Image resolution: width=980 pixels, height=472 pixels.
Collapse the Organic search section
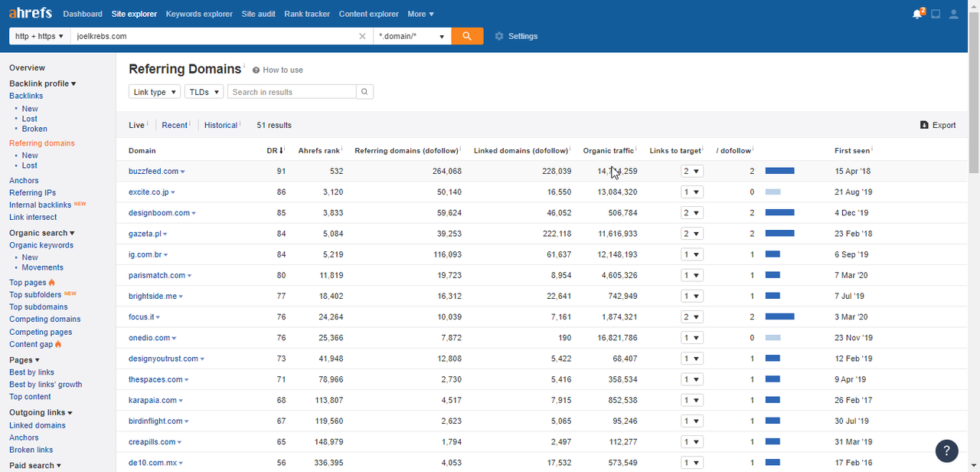[x=42, y=233]
